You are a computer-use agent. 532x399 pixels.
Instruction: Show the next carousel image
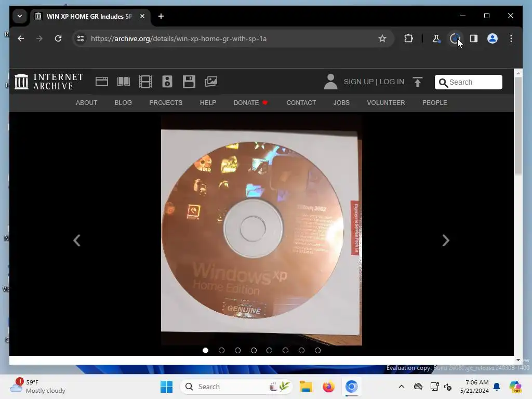[x=446, y=241]
